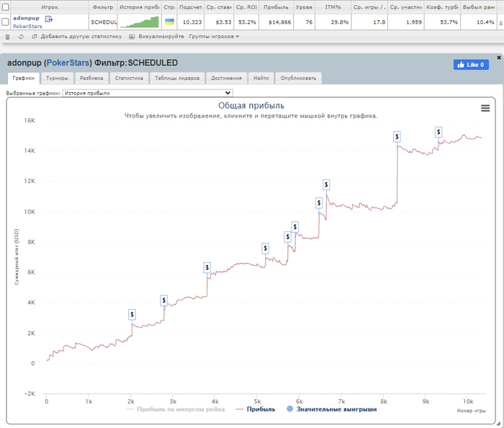This screenshot has height=428, width=504.
Task: Select the 29.8% ITM cell
Action: 333,22
